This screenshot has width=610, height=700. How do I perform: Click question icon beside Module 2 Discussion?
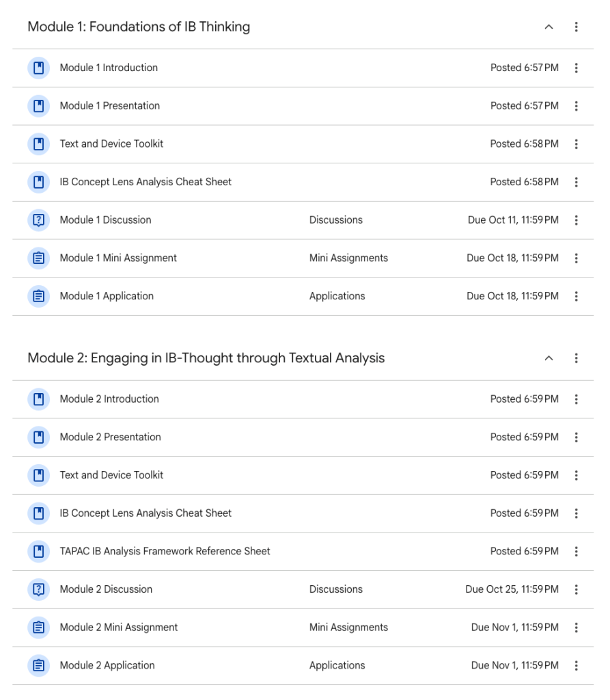(x=39, y=589)
